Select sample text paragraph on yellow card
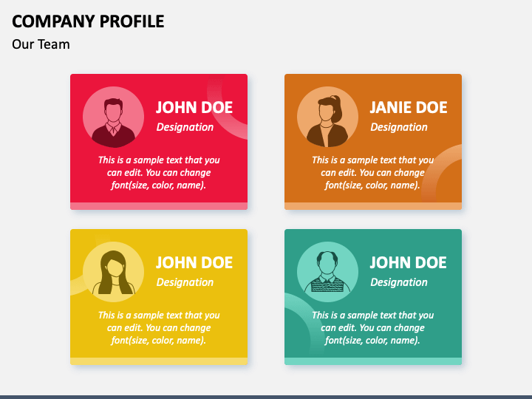 tap(159, 328)
